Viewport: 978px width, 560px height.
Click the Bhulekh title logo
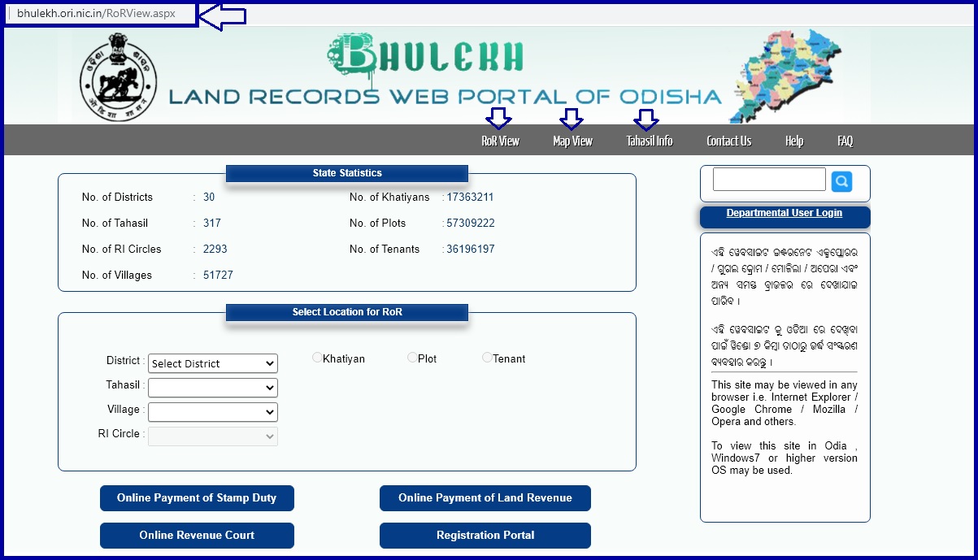tap(427, 56)
